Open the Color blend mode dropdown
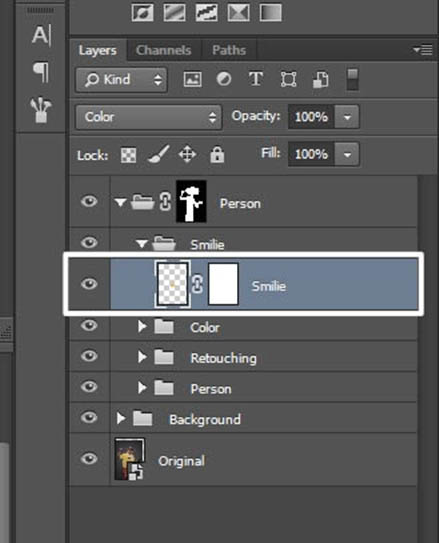This screenshot has height=543, width=439. (149, 117)
